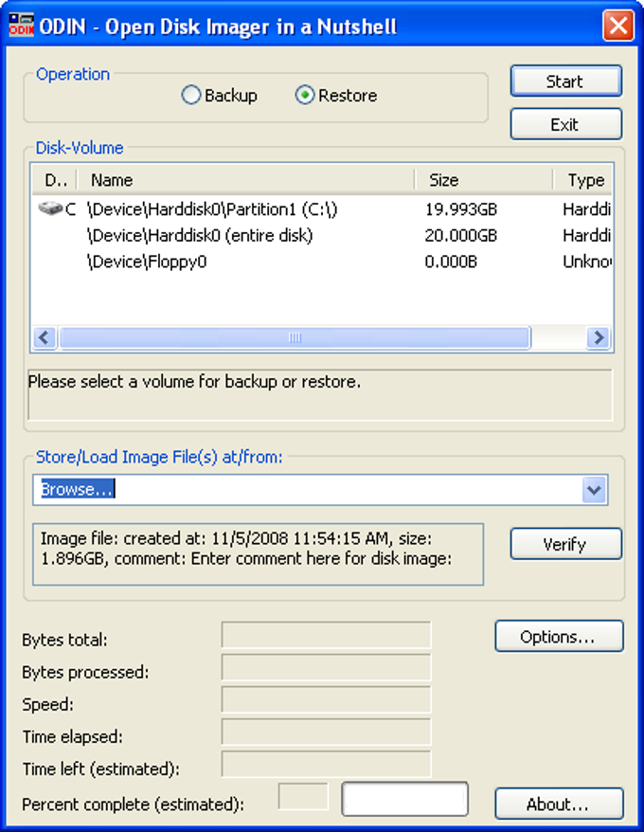The image size is (644, 832).
Task: Click the Speed field
Action: coord(326,700)
